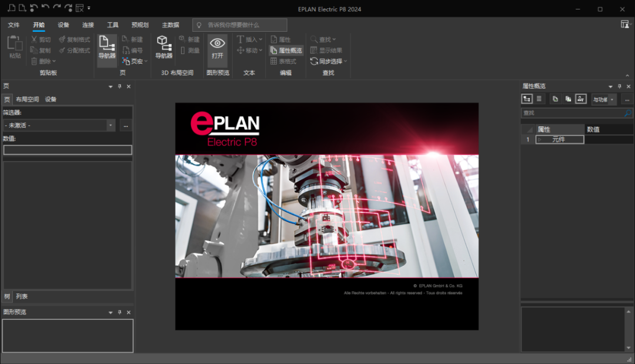Image resolution: width=635 pixels, height=364 pixels.
Task: Click 复制格式 (Copy format) brush icon
Action: tap(62, 39)
